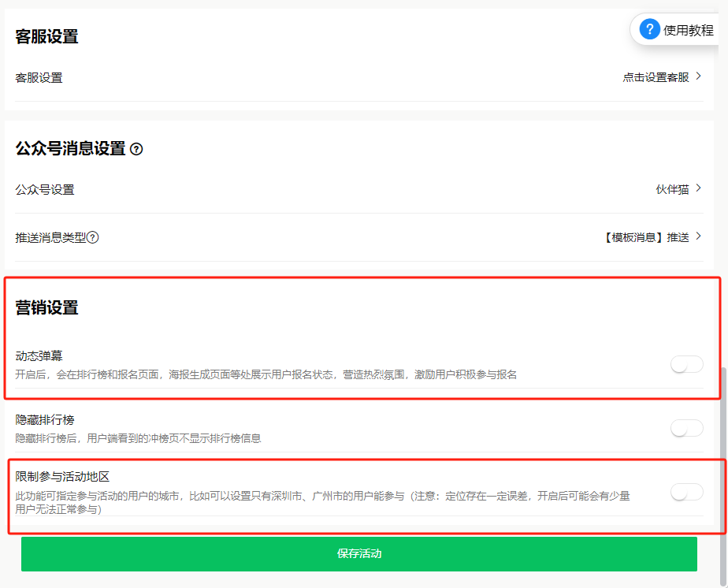This screenshot has width=728, height=588.
Task: Expand the 公众号设置 row chevron
Action: pyautogui.click(x=698, y=188)
